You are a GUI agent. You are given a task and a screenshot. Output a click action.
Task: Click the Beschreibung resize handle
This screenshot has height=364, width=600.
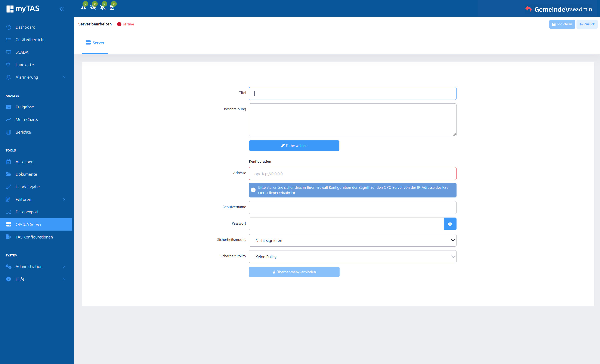point(454,134)
